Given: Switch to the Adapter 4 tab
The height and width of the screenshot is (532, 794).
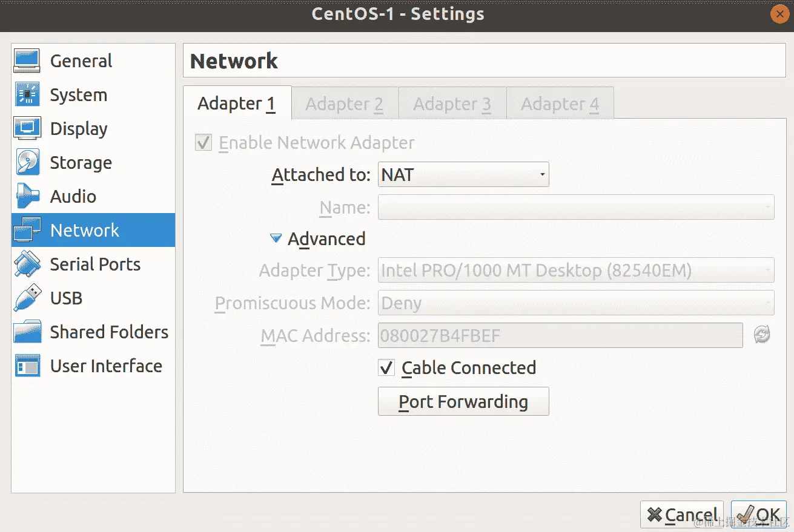Looking at the screenshot, I should [560, 103].
